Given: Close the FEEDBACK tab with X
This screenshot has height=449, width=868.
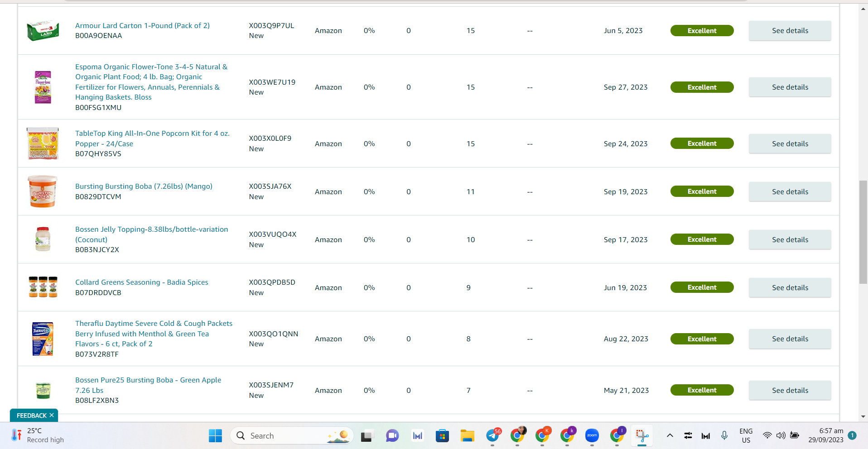Looking at the screenshot, I should coord(52,415).
